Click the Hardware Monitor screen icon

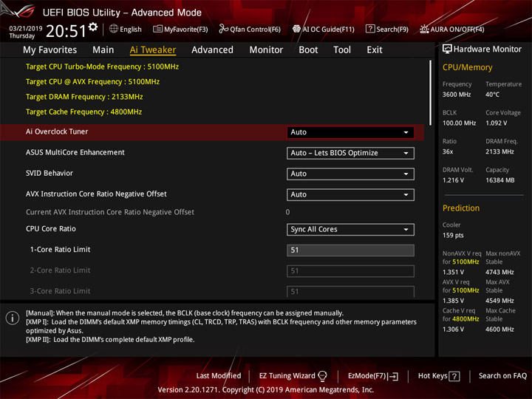[x=447, y=50]
